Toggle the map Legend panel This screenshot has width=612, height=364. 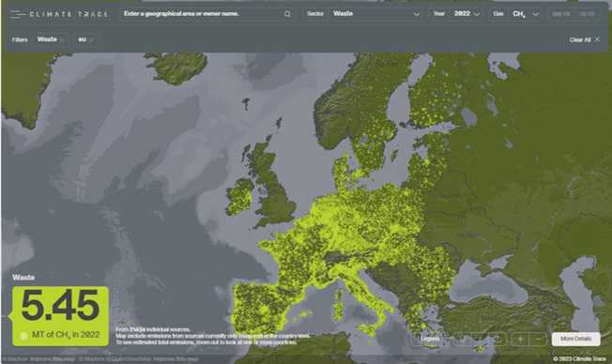(430, 339)
